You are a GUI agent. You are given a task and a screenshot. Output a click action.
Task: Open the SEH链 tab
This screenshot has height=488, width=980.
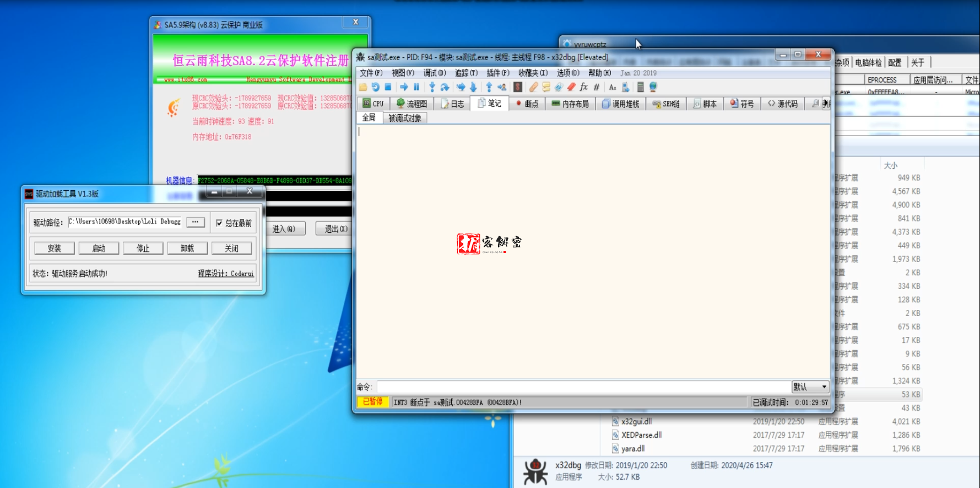[665, 104]
